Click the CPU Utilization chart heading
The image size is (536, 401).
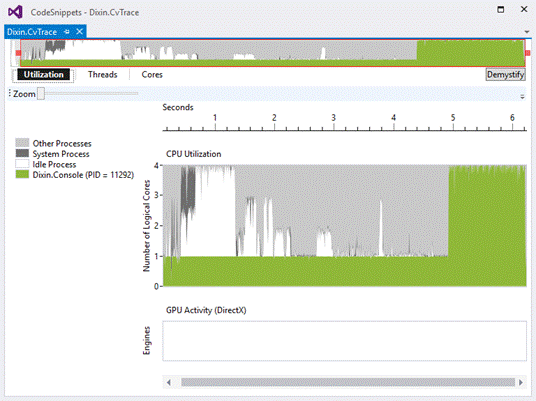(x=193, y=154)
